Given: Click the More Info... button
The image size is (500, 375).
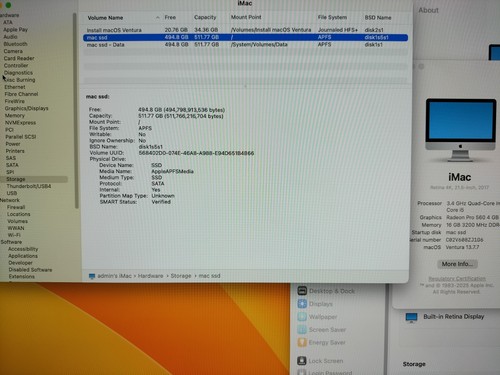Looking at the screenshot, I should 457,264.
